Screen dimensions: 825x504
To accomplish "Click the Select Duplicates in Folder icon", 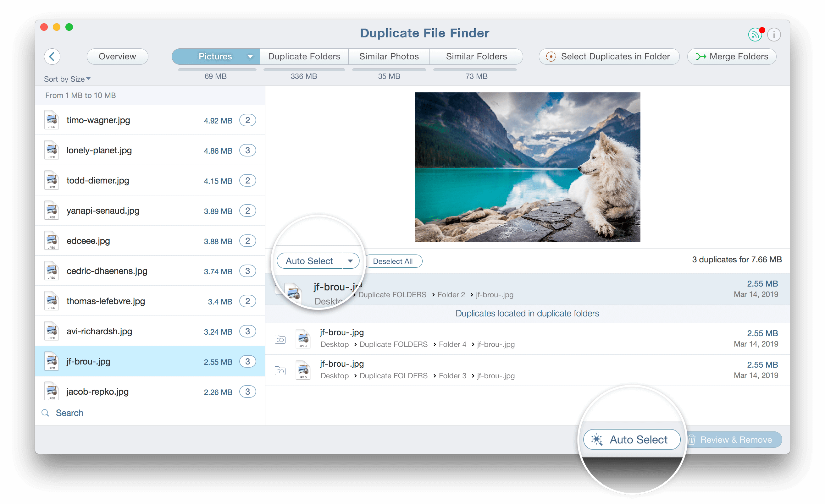I will click(551, 56).
